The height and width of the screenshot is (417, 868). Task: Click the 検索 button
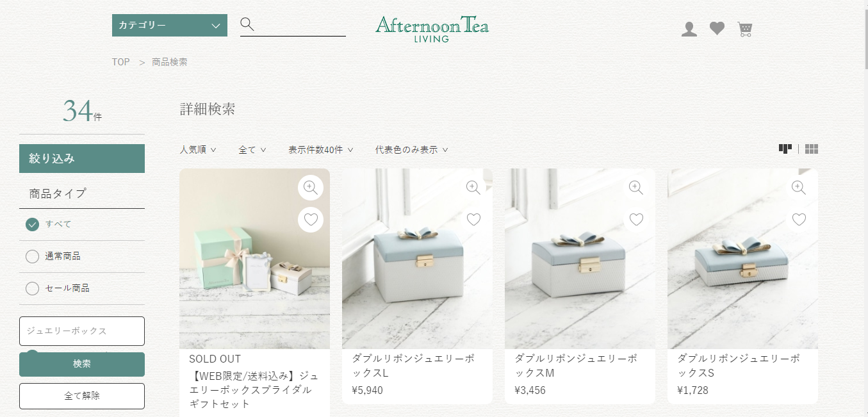coord(82,364)
